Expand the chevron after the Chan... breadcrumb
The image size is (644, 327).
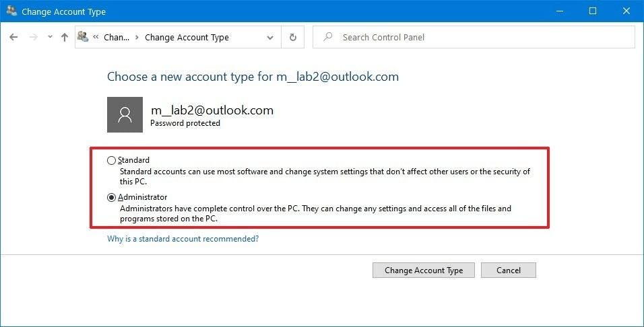coord(137,38)
